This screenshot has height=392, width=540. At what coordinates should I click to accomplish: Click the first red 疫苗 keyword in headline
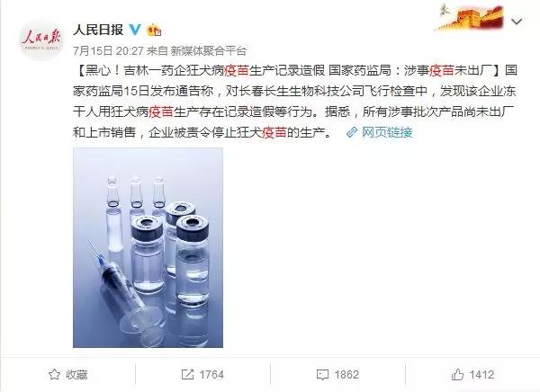(x=237, y=70)
